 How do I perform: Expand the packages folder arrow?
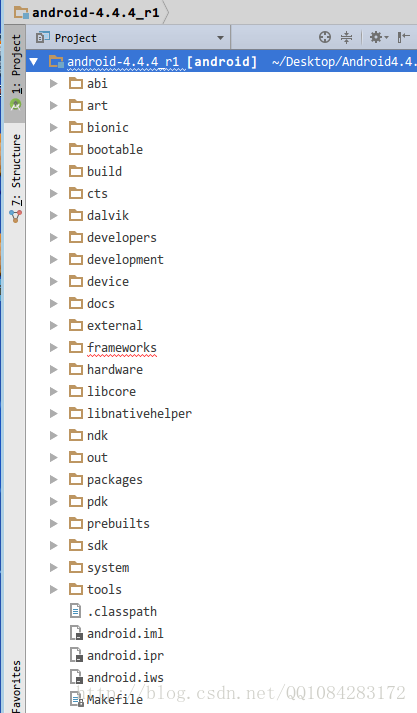tap(54, 479)
